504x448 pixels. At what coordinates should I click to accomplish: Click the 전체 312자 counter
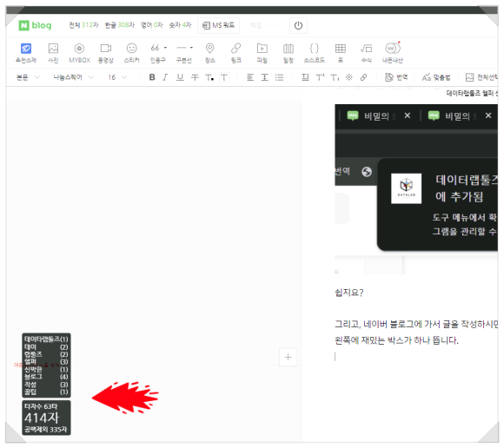pyautogui.click(x=83, y=25)
